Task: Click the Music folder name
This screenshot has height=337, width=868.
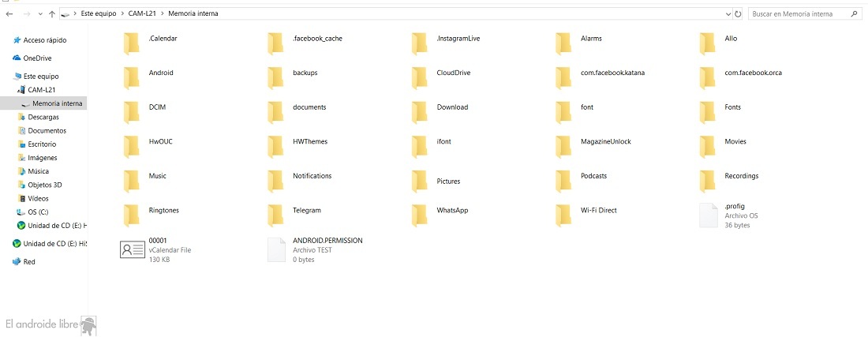Action: [x=157, y=176]
